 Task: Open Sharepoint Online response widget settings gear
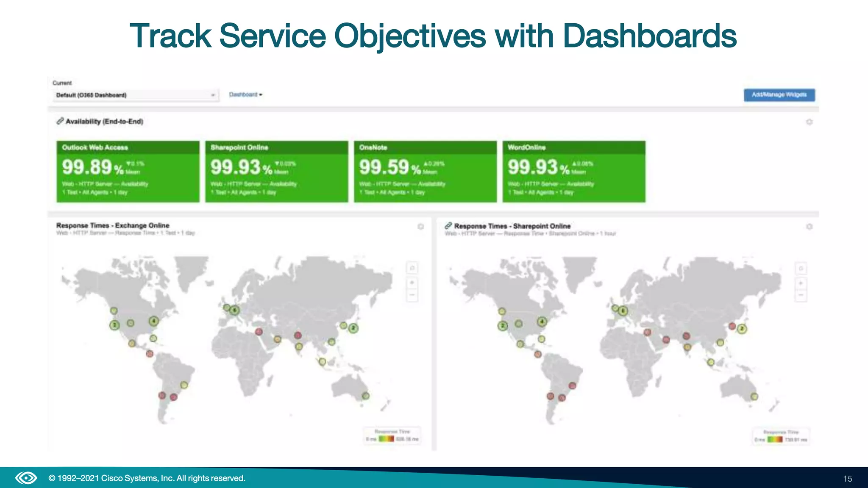point(809,227)
